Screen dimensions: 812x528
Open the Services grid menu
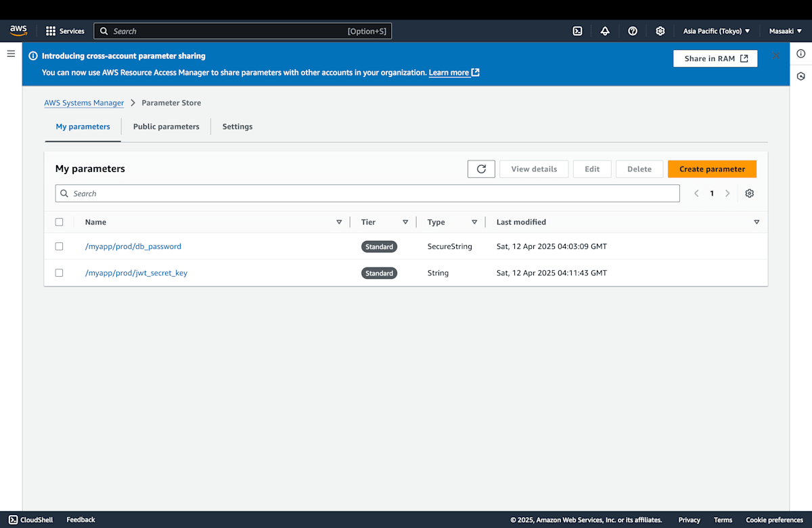click(x=65, y=31)
